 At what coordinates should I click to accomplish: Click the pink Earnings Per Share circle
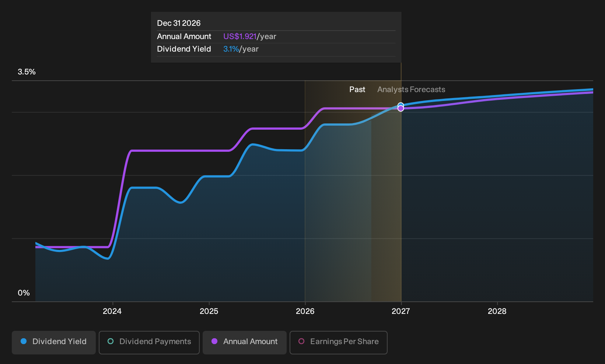click(301, 341)
